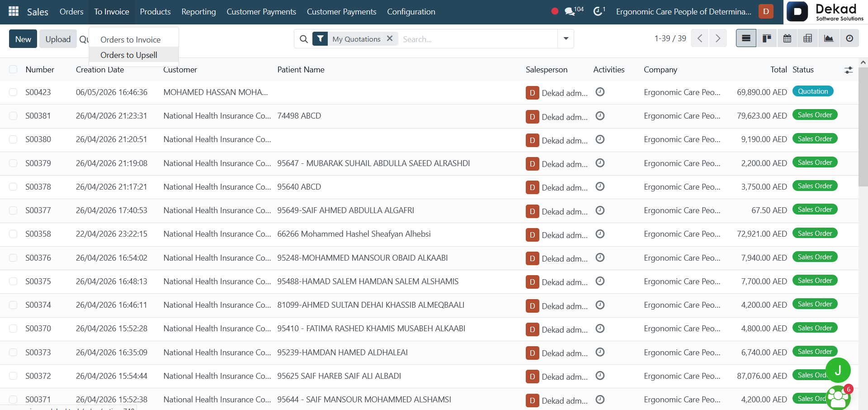This screenshot has height=410, width=868.
Task: Go to next page of records
Action: [x=718, y=38]
